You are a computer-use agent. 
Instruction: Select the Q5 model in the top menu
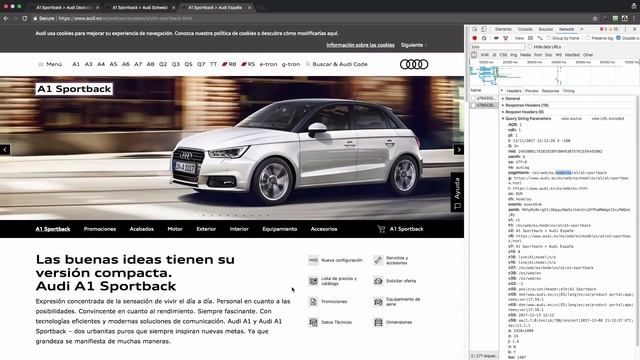(x=188, y=64)
